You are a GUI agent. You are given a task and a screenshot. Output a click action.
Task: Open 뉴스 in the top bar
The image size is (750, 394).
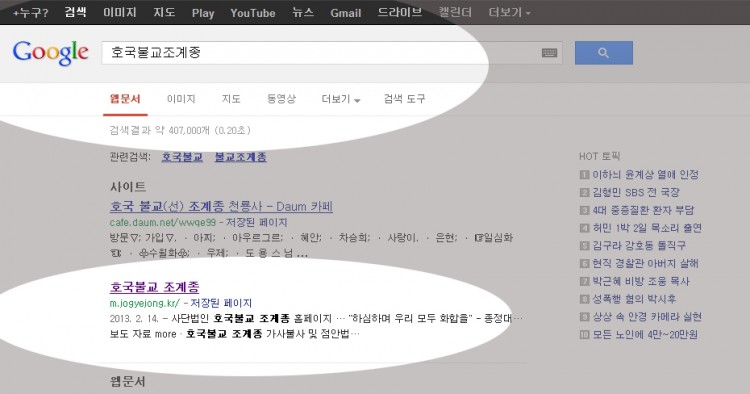coord(303,12)
